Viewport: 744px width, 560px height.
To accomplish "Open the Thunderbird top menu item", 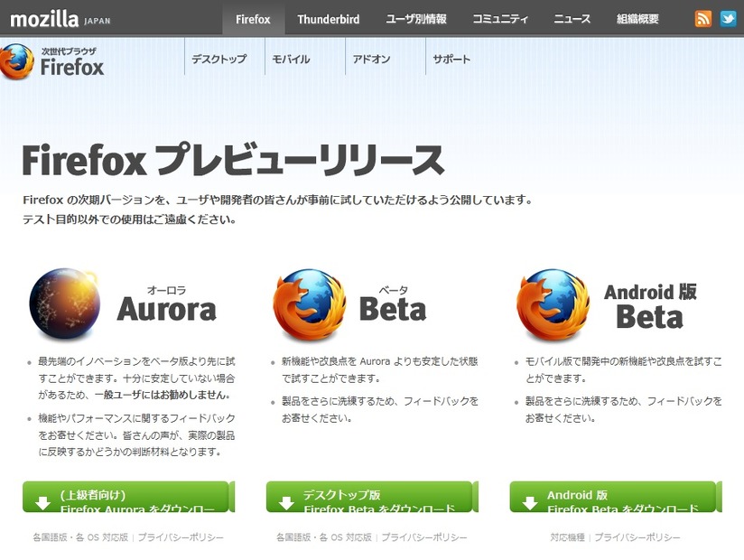I will 329,19.
